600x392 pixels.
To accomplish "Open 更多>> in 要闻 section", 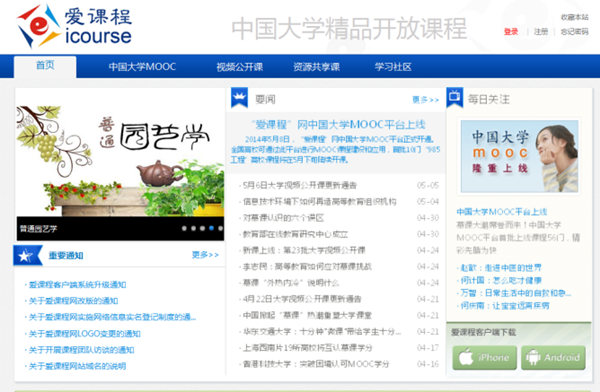I will tap(426, 100).
